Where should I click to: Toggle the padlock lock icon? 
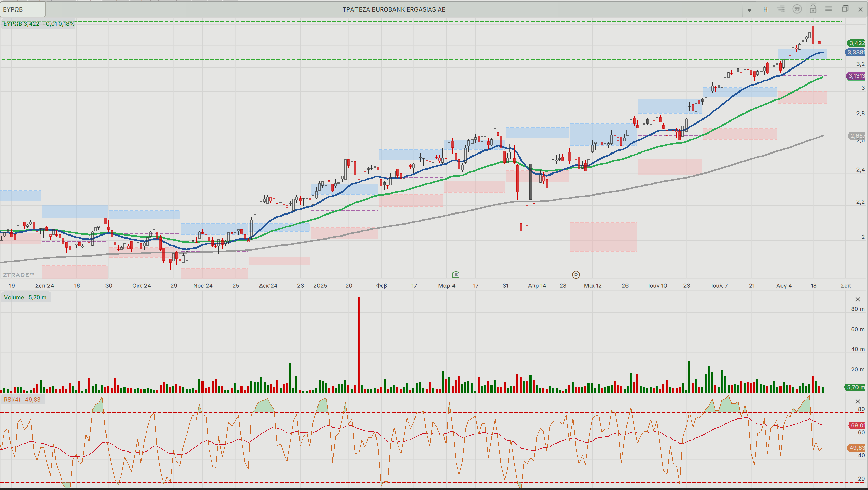pos(813,9)
